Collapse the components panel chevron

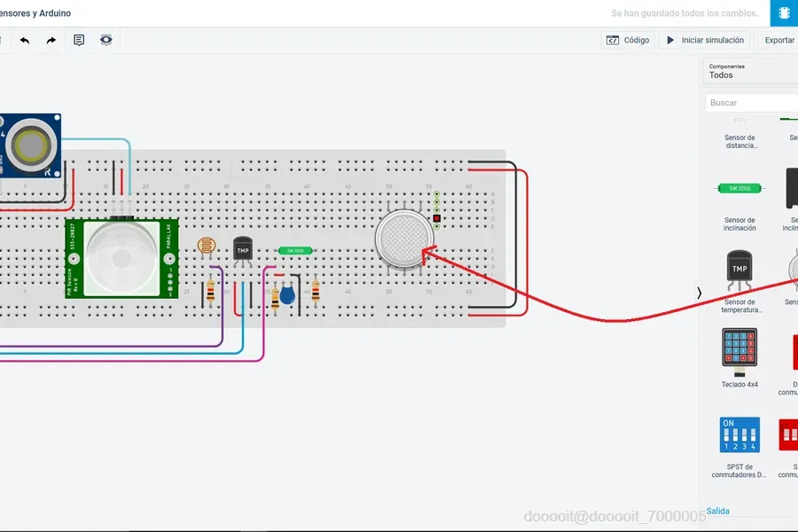(700, 293)
